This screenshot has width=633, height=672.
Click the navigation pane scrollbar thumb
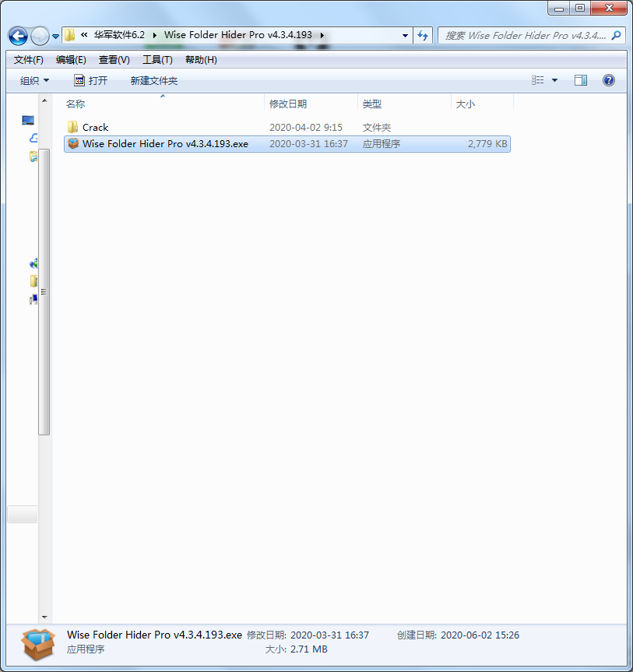click(44, 292)
